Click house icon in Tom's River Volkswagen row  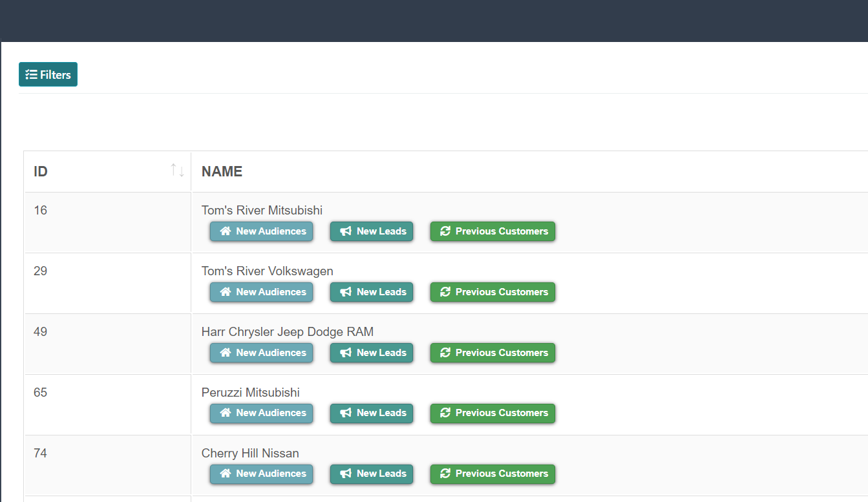[226, 292]
